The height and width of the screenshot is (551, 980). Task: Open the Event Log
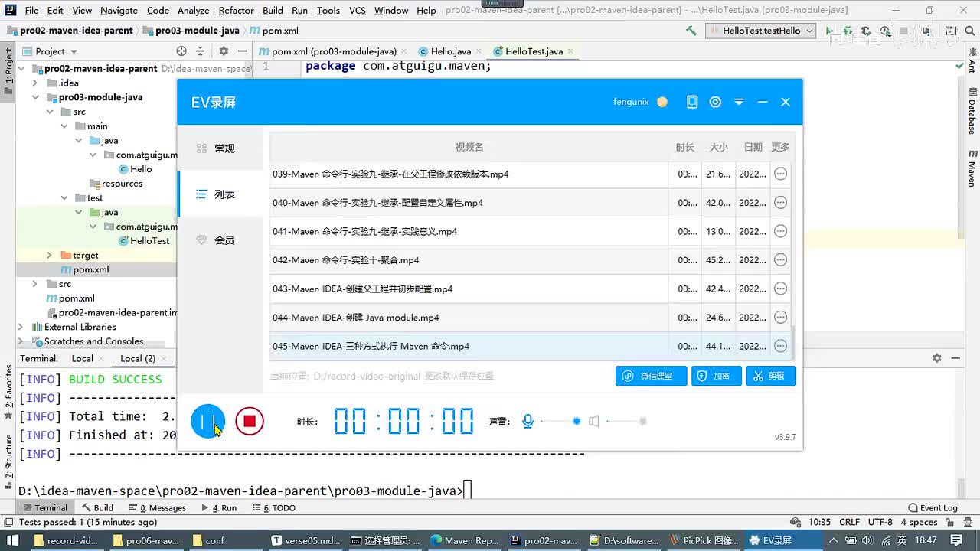point(933,507)
